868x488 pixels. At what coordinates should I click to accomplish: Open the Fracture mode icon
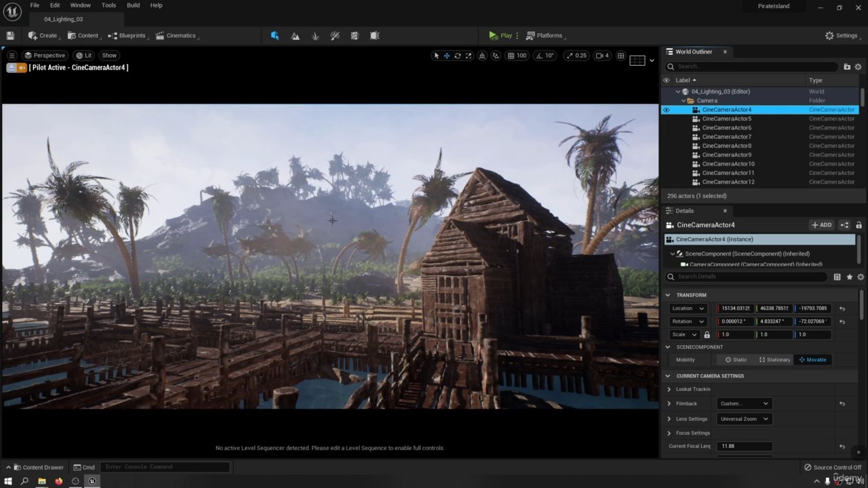(x=355, y=35)
